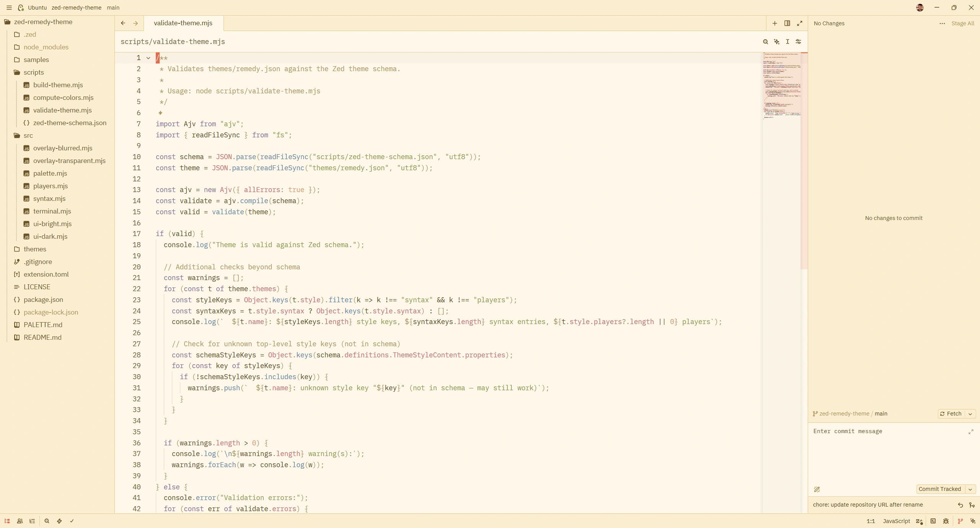Toggle the terminal panel icon
980x528 pixels.
pos(933,521)
